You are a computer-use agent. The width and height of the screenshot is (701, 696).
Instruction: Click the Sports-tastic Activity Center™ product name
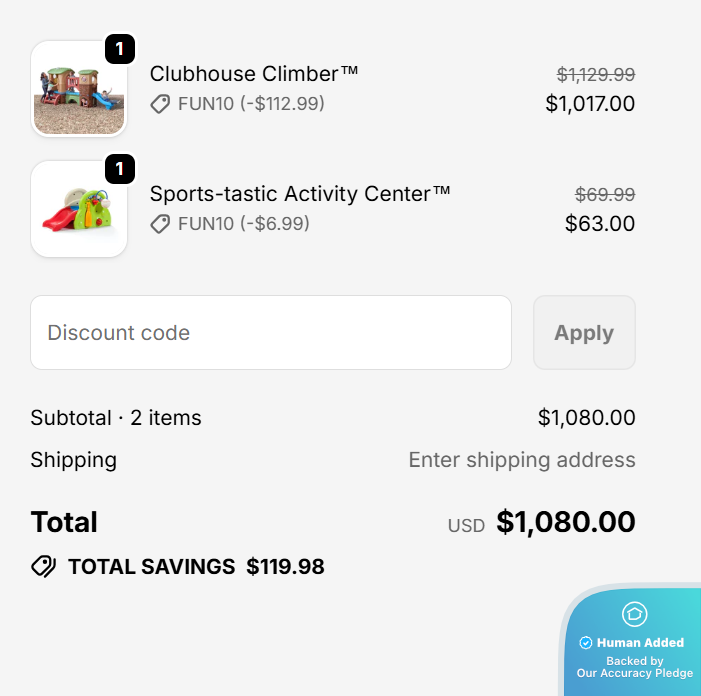pos(300,194)
